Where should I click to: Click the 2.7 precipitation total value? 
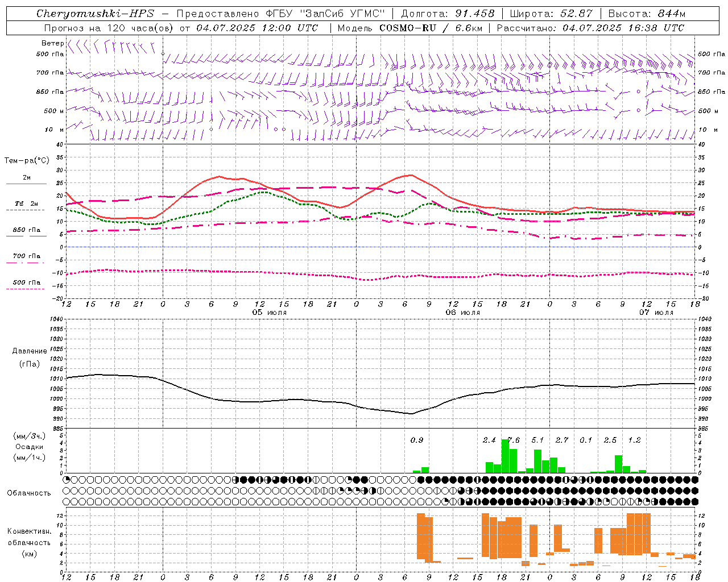[x=562, y=440]
